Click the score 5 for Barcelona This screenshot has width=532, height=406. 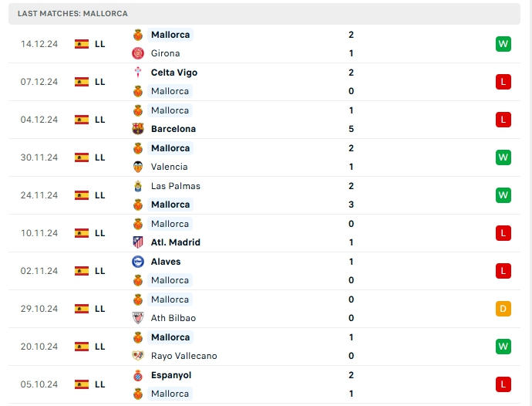point(351,129)
